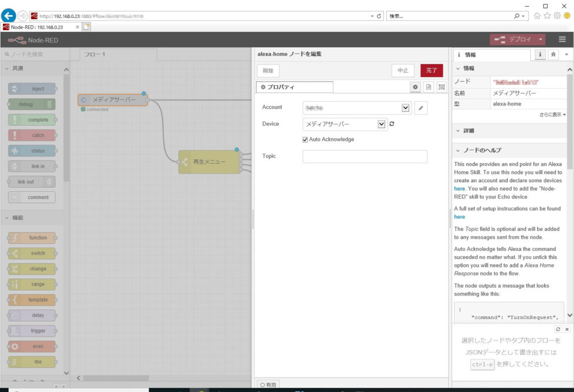Click the sidebar info tab icon
Screen dimensions: 574x392
pyautogui.click(x=540, y=54)
